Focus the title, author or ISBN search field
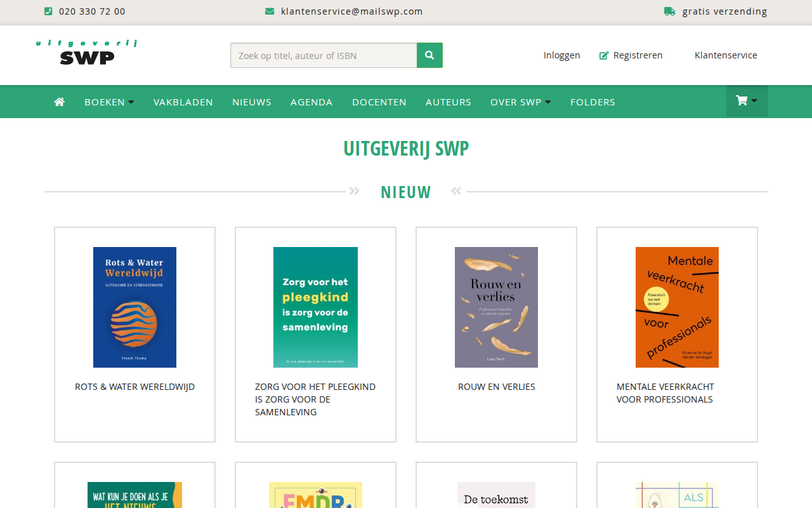Image resolution: width=812 pixels, height=508 pixels. tap(324, 55)
